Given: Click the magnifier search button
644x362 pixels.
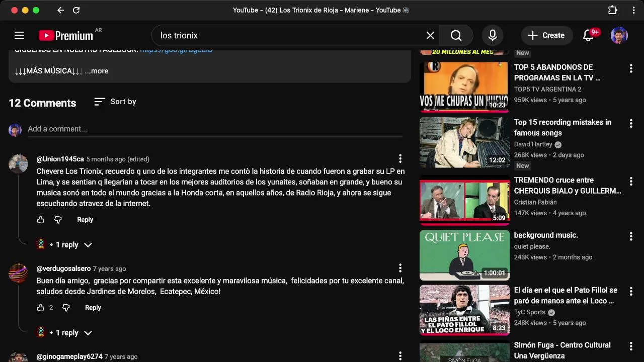Looking at the screenshot, I should (x=456, y=35).
